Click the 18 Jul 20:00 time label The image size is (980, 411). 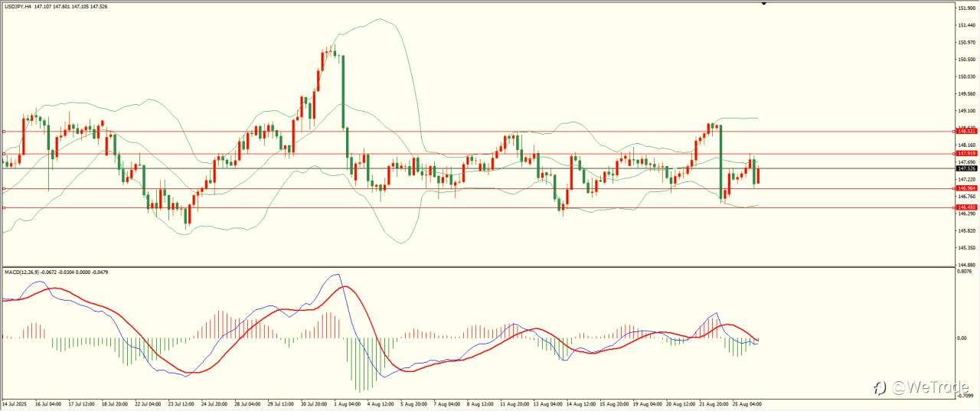click(115, 403)
